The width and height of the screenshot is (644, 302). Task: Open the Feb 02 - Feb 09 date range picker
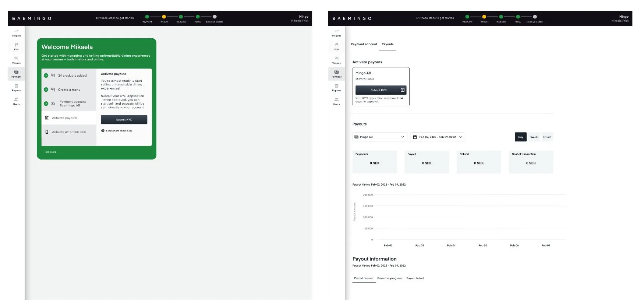438,137
